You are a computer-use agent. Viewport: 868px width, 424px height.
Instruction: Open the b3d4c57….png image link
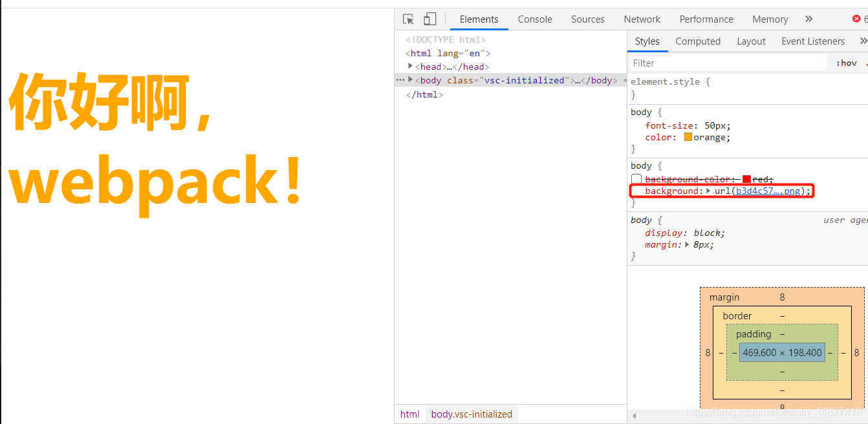[768, 191]
